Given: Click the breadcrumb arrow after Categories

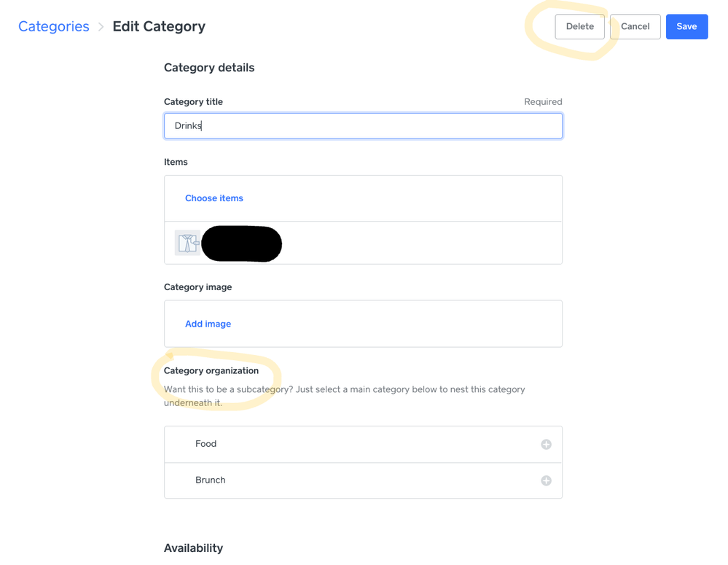Looking at the screenshot, I should coord(101,27).
